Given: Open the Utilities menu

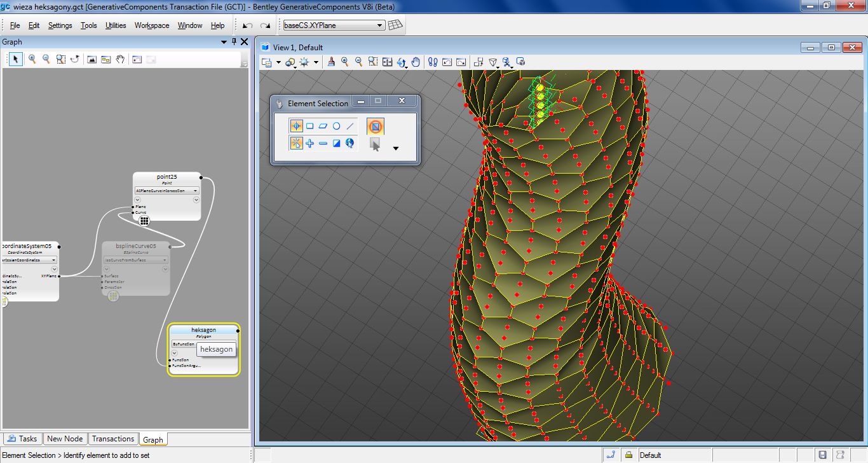Looking at the screenshot, I should tap(116, 25).
